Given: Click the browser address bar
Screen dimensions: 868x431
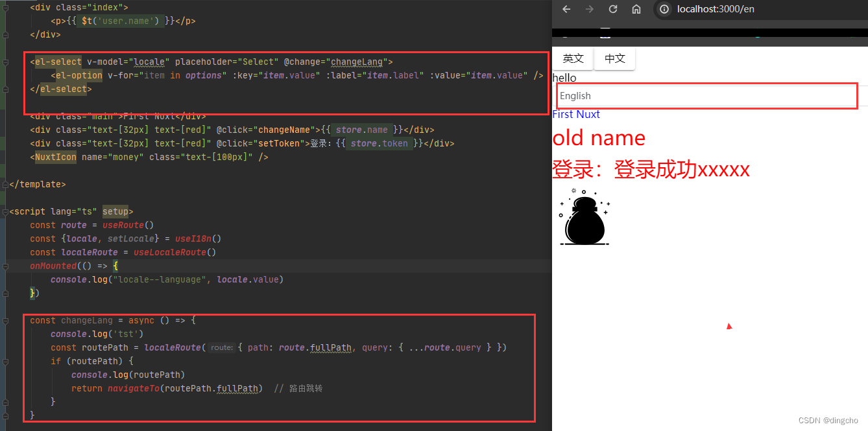Looking at the screenshot, I should [746, 9].
